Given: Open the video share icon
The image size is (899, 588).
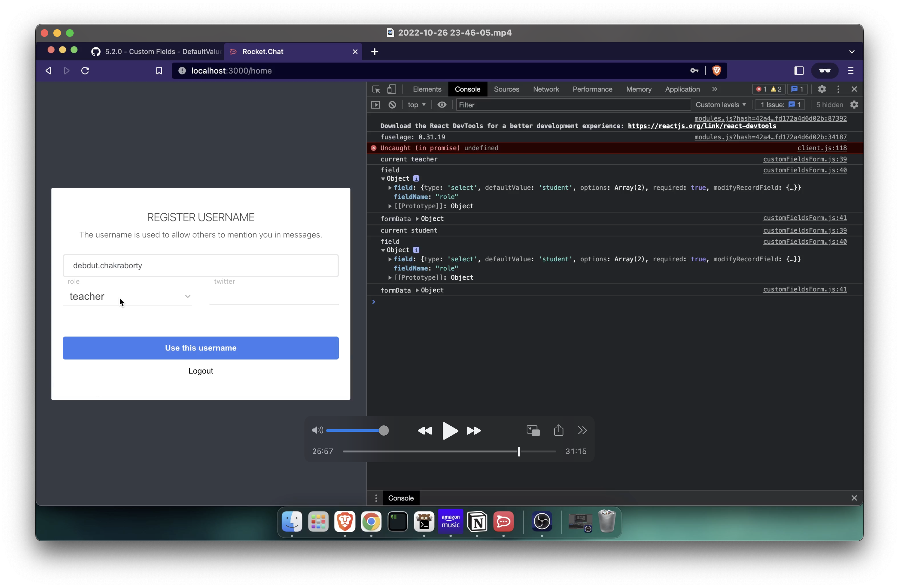Looking at the screenshot, I should [x=559, y=430].
